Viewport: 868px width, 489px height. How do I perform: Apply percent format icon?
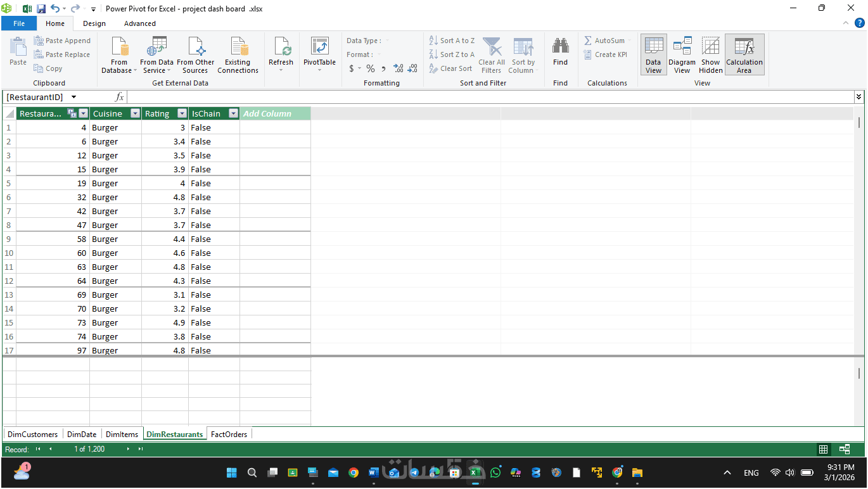[x=371, y=68]
